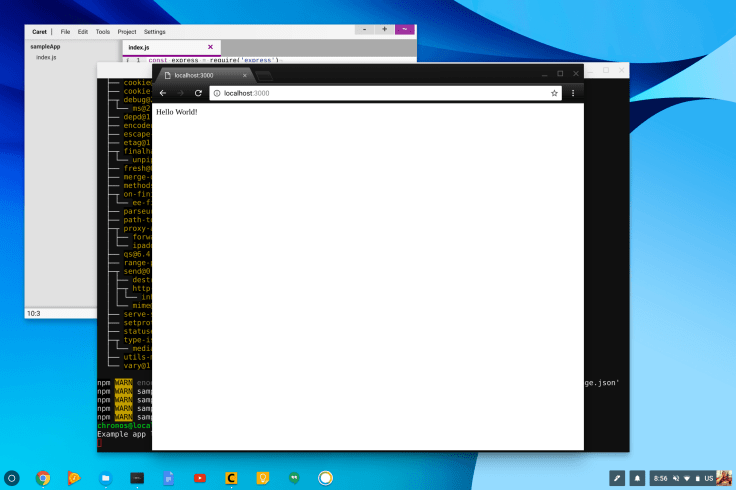Open notifications bell in system tray

tap(637, 478)
